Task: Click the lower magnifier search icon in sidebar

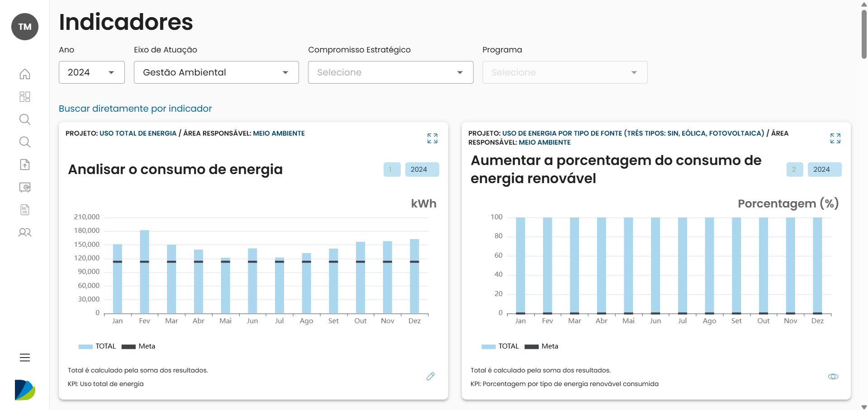Action: (25, 142)
